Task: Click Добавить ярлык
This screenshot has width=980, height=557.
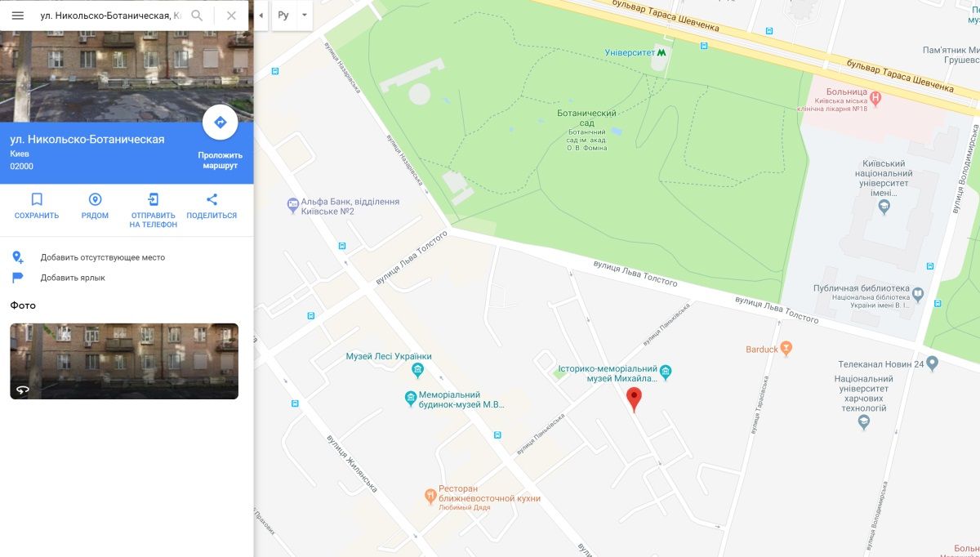Action: [x=73, y=278]
